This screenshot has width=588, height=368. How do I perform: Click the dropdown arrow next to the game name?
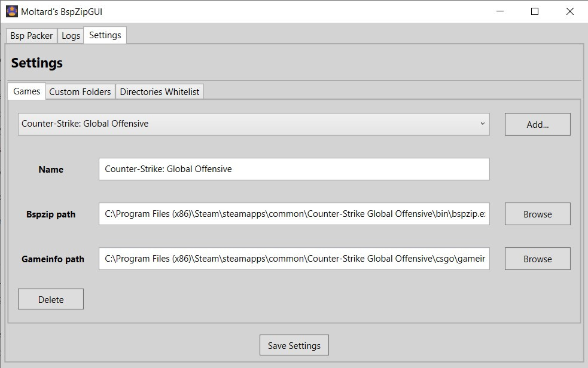coord(484,124)
